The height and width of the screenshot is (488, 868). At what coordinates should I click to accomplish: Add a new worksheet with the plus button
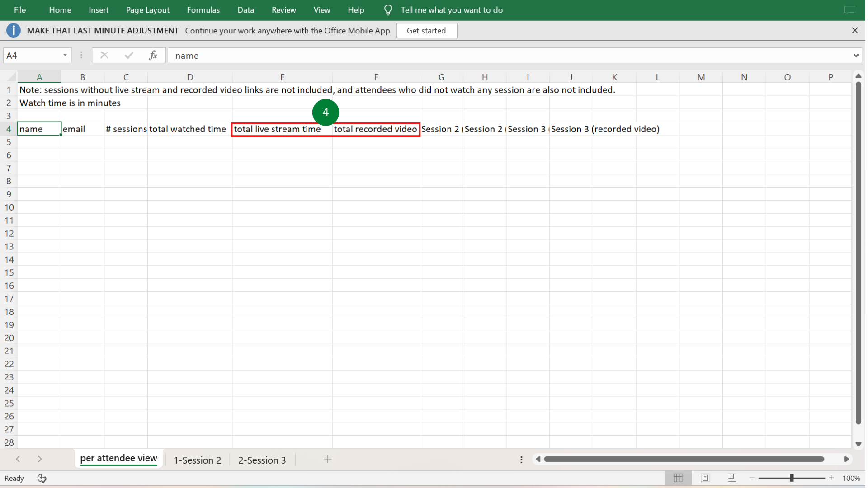click(328, 459)
